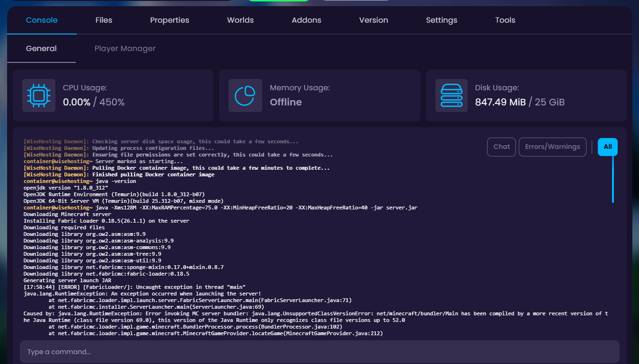Screen dimensions: 639x364
Task: Open the Tools tab
Action: pyautogui.click(x=505, y=20)
